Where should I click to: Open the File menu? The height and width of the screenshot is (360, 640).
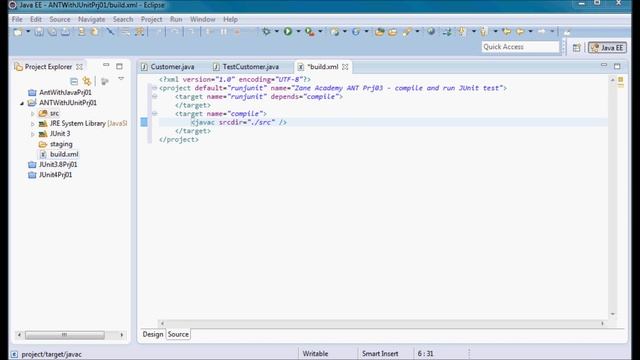[x=17, y=19]
